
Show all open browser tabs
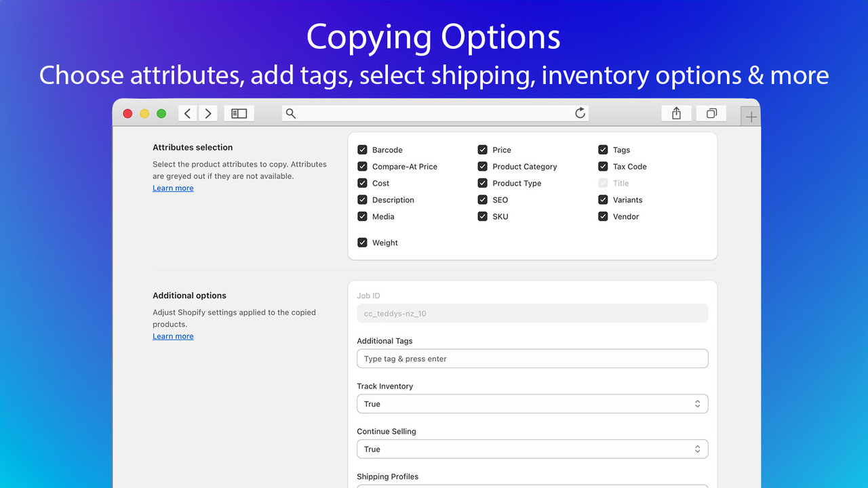point(711,113)
